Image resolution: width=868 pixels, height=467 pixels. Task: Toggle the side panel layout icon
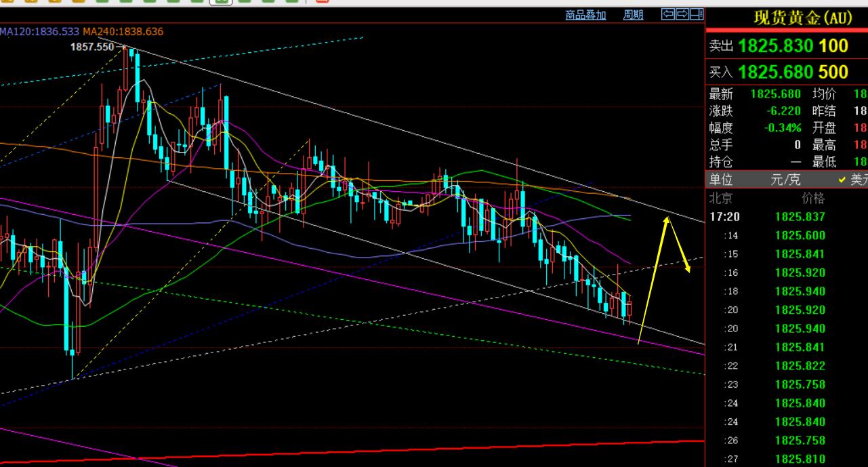(x=696, y=14)
